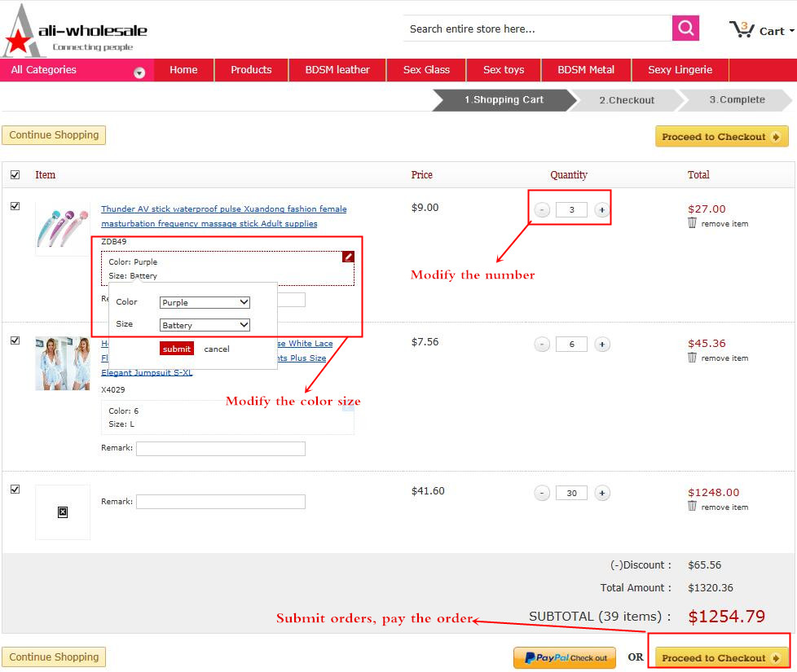Increase quantity of the $9.00 massage stick
The width and height of the screenshot is (797, 672).
pos(601,210)
